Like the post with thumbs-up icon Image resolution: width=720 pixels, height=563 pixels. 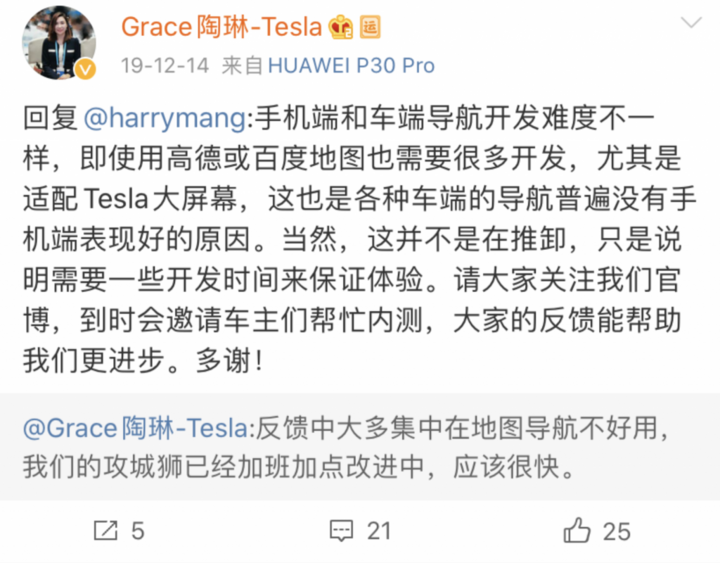click(x=578, y=529)
